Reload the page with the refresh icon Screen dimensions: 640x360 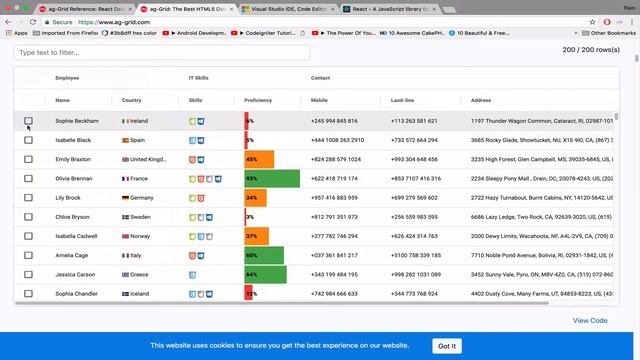(x=33, y=22)
